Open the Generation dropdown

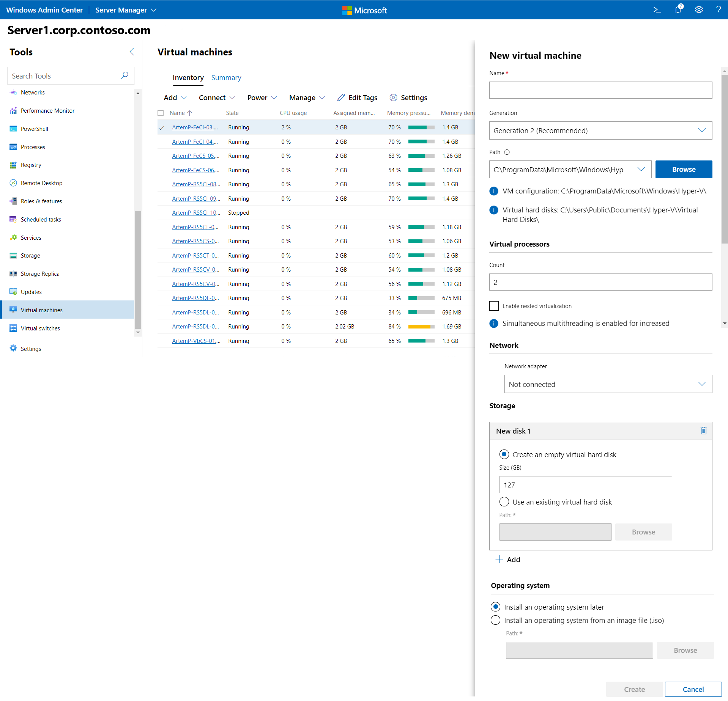pyautogui.click(x=600, y=130)
